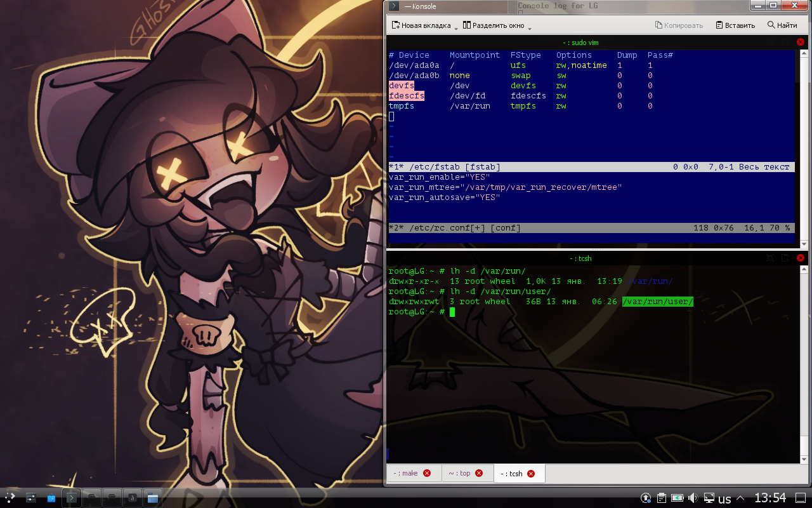This screenshot has width=812, height=508.
Task: Click the /etc/rc.conf[+] status line in vim
Action: pos(592,228)
